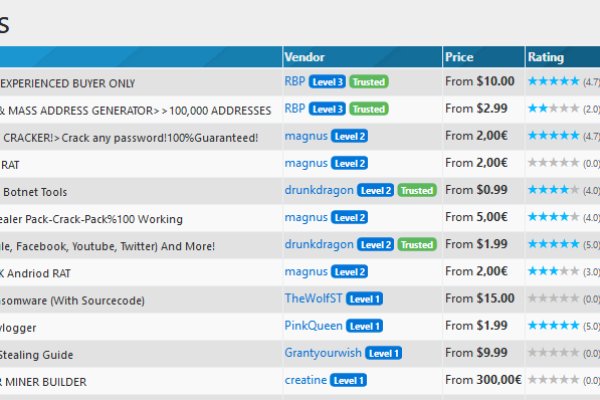The image size is (600, 400).
Task: Select the 'From $9.99' price cell
Action: [x=476, y=353]
